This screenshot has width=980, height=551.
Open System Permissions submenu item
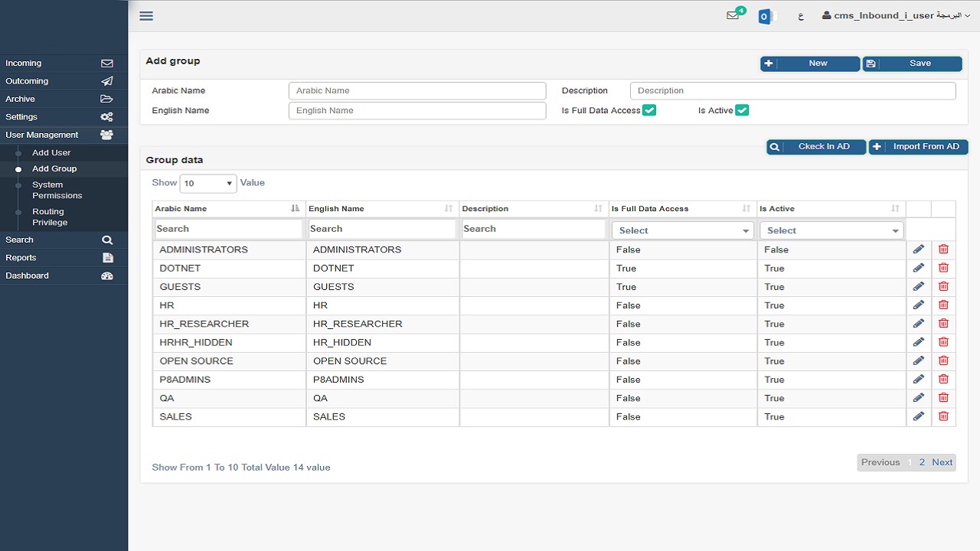pos(57,190)
